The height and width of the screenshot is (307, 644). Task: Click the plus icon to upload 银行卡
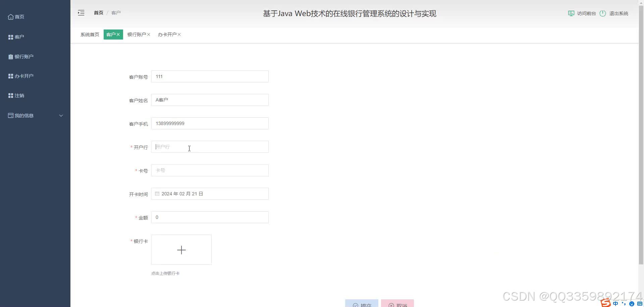coord(181,250)
